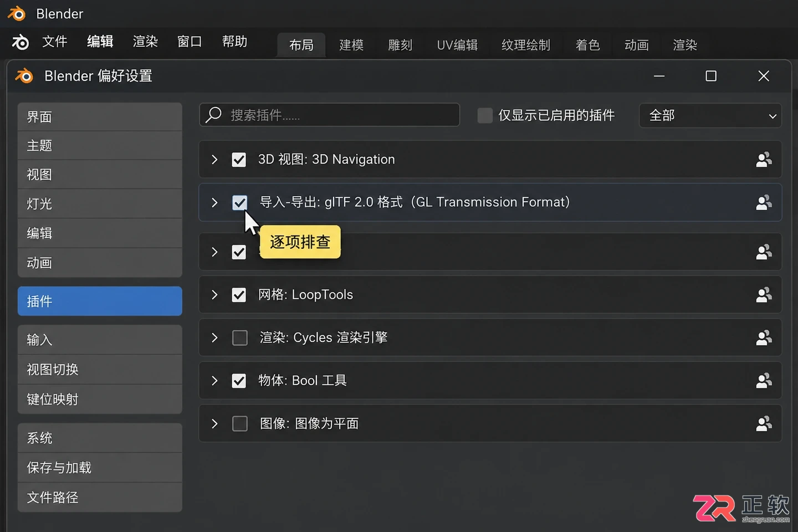The height and width of the screenshot is (532, 798).
Task: Click the 搜索插件 search field
Action: [330, 115]
